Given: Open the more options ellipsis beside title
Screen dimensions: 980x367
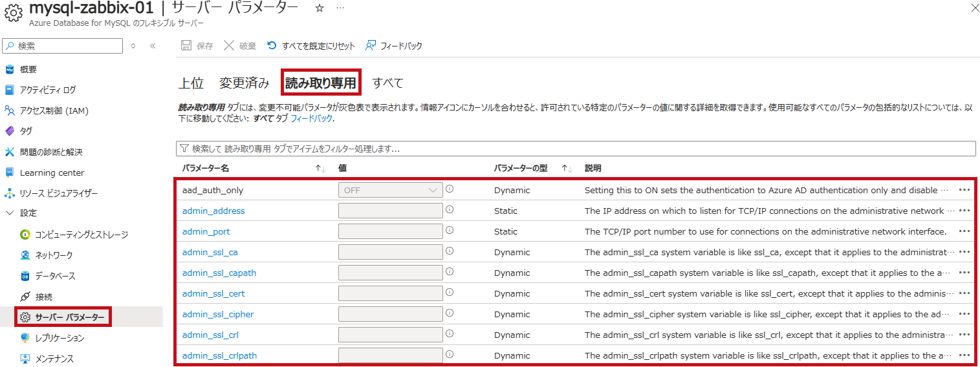Looking at the screenshot, I should [x=340, y=8].
